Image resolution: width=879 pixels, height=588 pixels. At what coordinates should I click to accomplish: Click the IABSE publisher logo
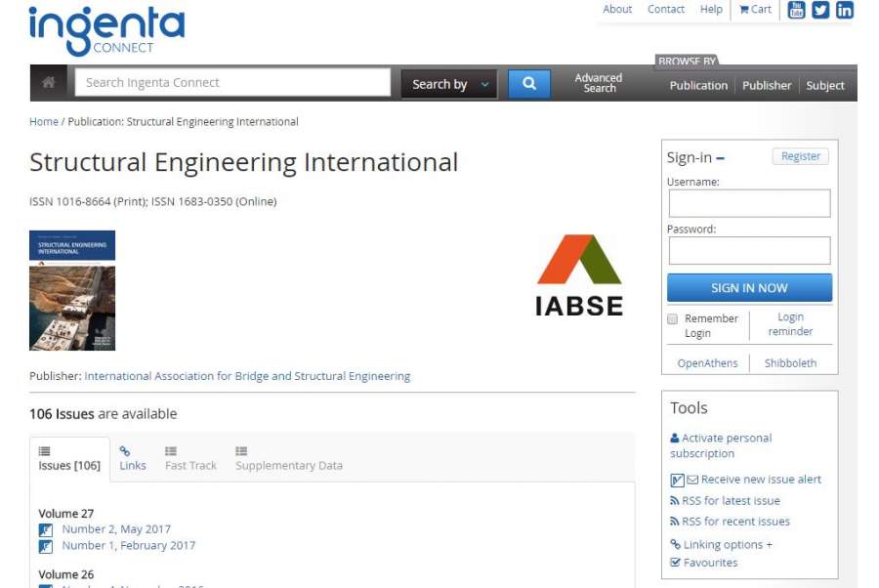click(578, 275)
